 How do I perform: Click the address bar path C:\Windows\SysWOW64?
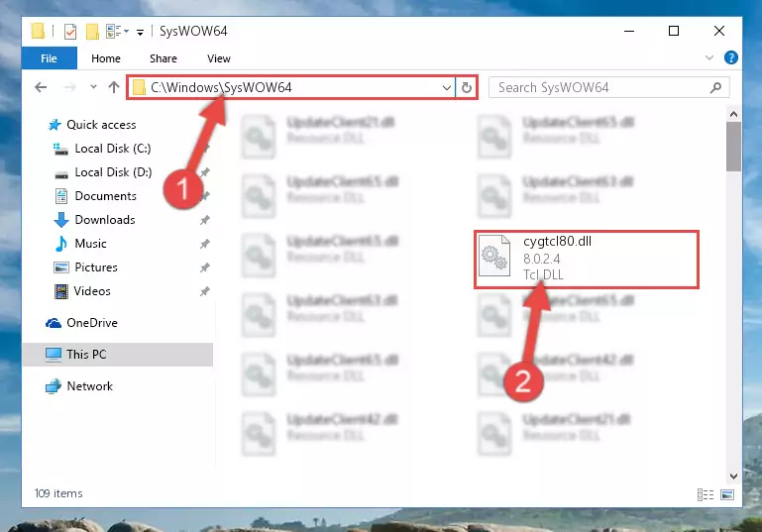click(221, 87)
